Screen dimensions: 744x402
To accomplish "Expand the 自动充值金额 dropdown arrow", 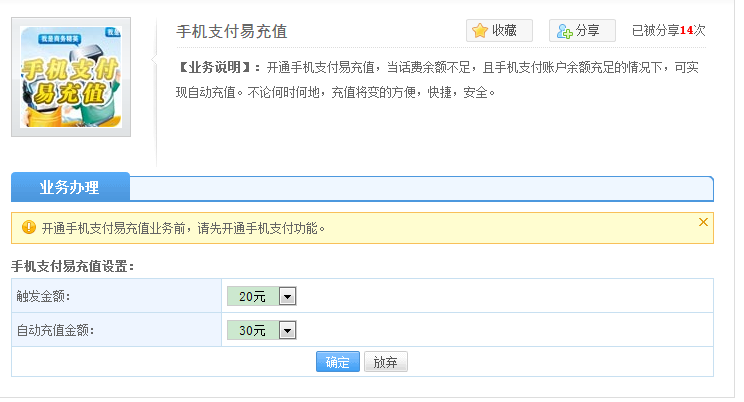I will 288,330.
